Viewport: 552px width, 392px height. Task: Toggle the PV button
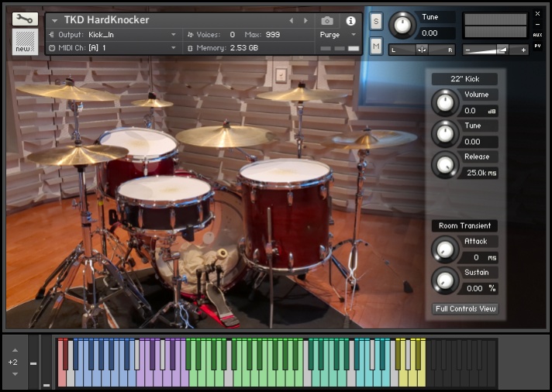537,46
